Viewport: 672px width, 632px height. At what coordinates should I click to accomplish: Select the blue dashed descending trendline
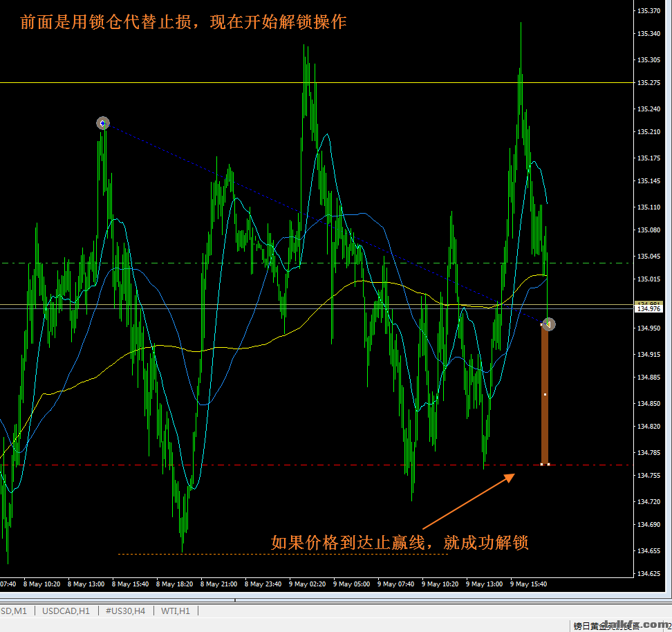click(326, 224)
